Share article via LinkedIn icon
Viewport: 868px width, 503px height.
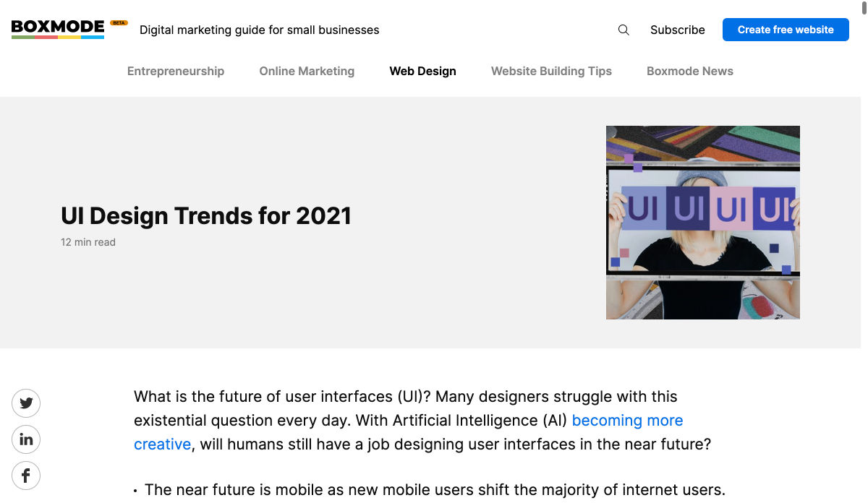point(26,439)
